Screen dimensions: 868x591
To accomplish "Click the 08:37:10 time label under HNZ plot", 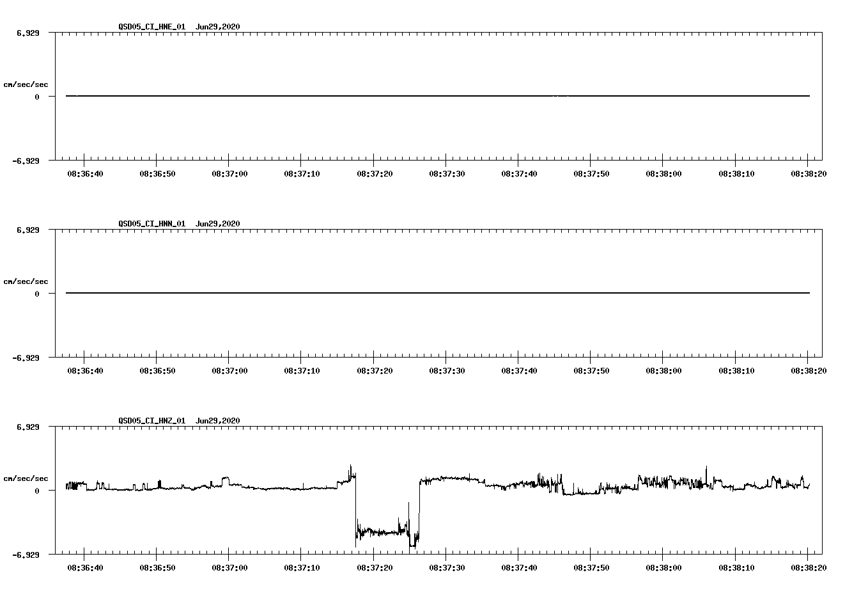I will [x=302, y=568].
